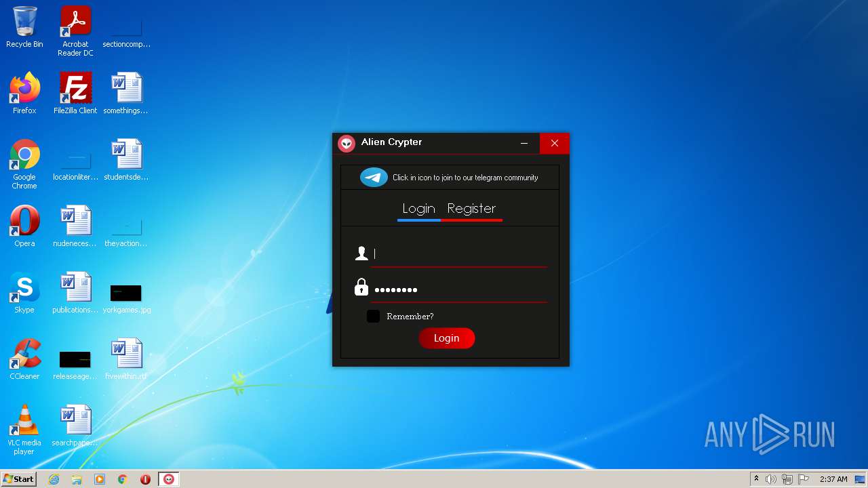Viewport: 868px width, 488px height.
Task: Open the Action Center flag icon
Action: click(x=804, y=479)
